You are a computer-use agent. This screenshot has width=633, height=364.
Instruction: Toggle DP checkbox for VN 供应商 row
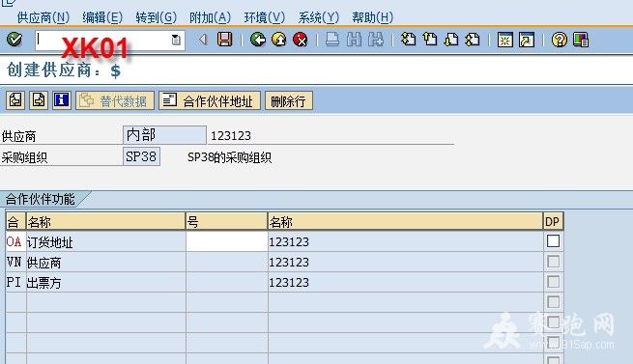pos(553,261)
